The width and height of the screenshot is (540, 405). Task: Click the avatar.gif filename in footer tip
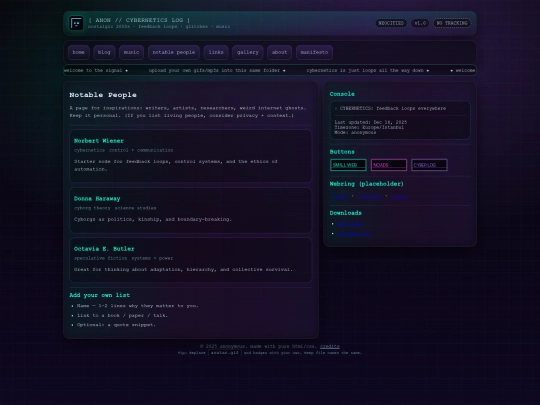pos(225,353)
